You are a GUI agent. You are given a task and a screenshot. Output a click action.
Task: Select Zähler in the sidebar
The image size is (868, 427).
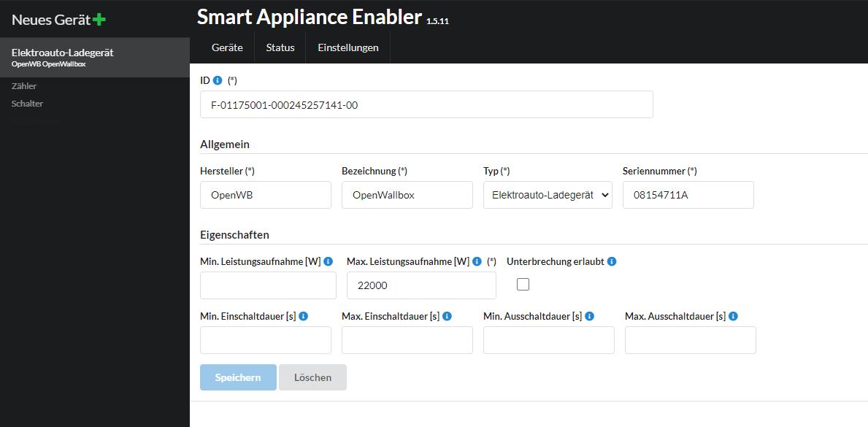(x=24, y=86)
